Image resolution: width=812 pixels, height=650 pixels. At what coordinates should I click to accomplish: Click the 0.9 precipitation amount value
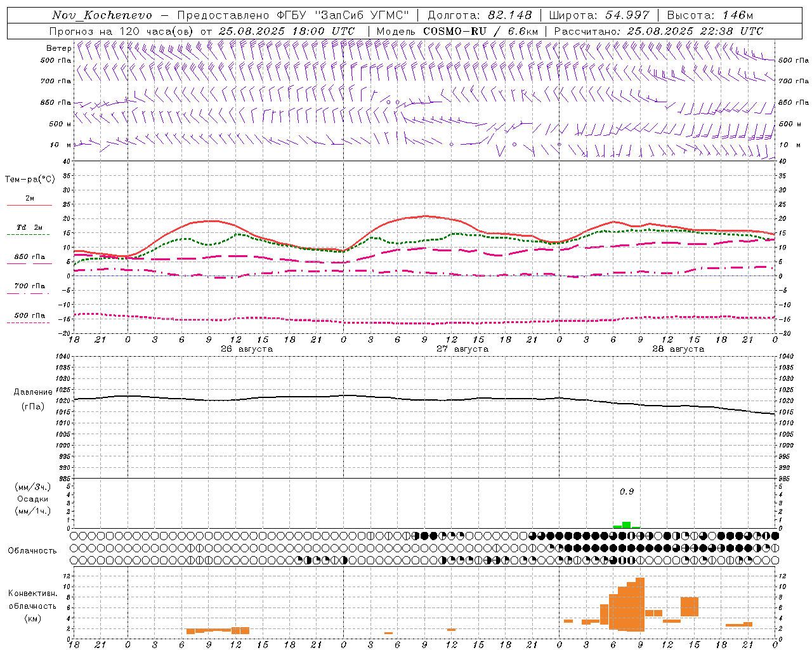coord(627,492)
